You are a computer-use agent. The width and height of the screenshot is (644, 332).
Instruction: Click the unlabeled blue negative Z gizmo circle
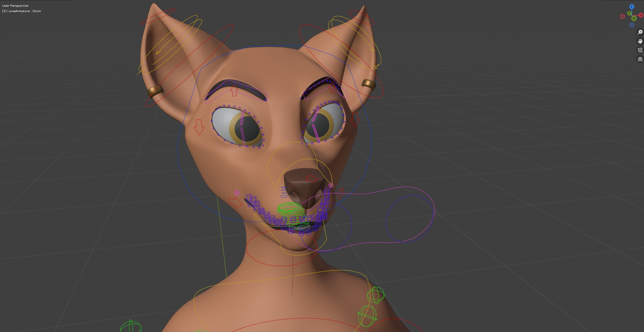(632, 25)
